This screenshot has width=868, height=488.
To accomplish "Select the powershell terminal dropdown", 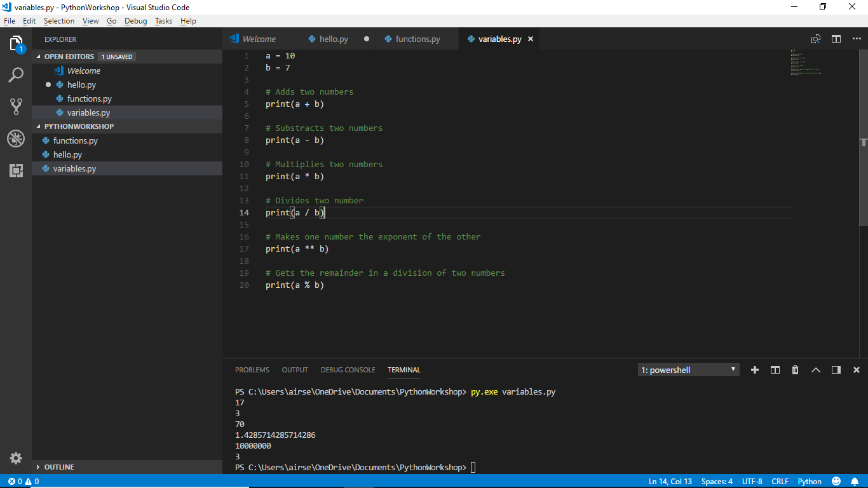I will coord(689,370).
